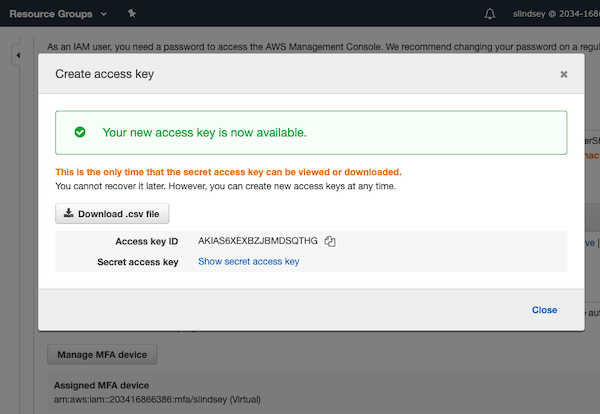Open the slindsey account menu

[556, 14]
